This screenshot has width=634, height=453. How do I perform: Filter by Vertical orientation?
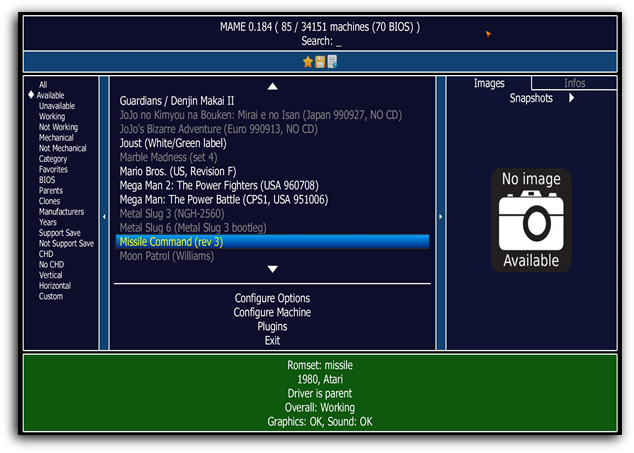pos(51,275)
